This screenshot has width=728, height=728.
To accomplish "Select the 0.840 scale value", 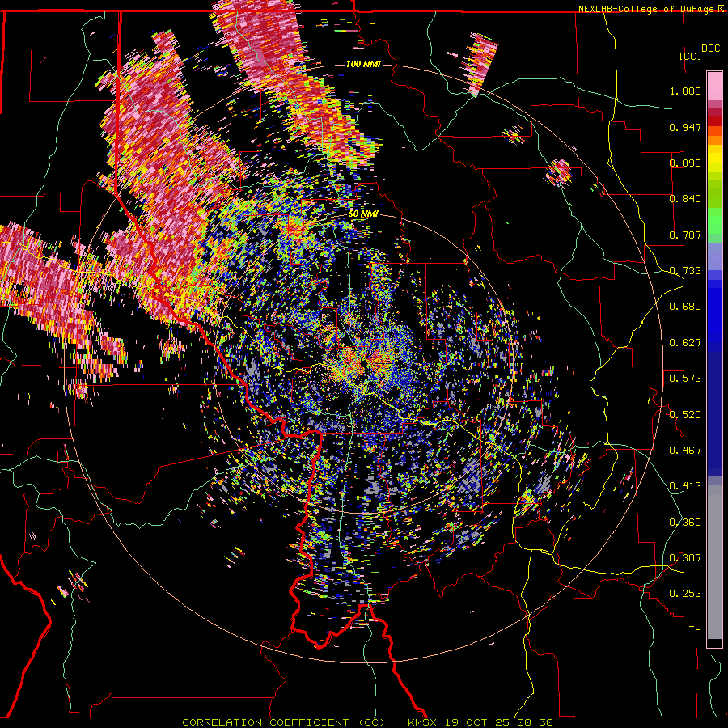I will coord(685,199).
